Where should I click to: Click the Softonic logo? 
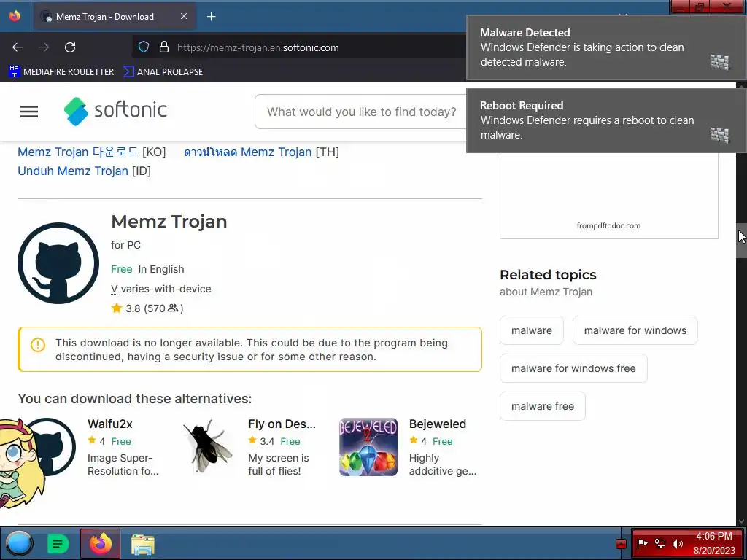[115, 111]
